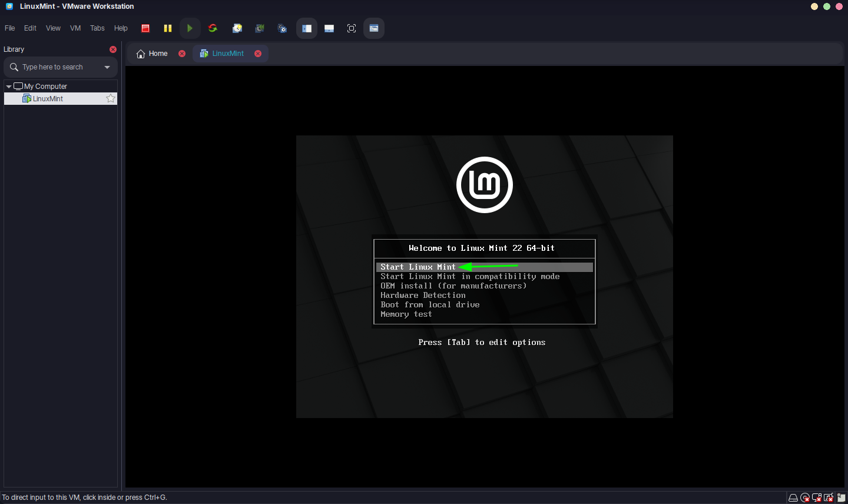Click the green Power On play icon
Image resolution: width=848 pixels, height=504 pixels.
(x=190, y=28)
